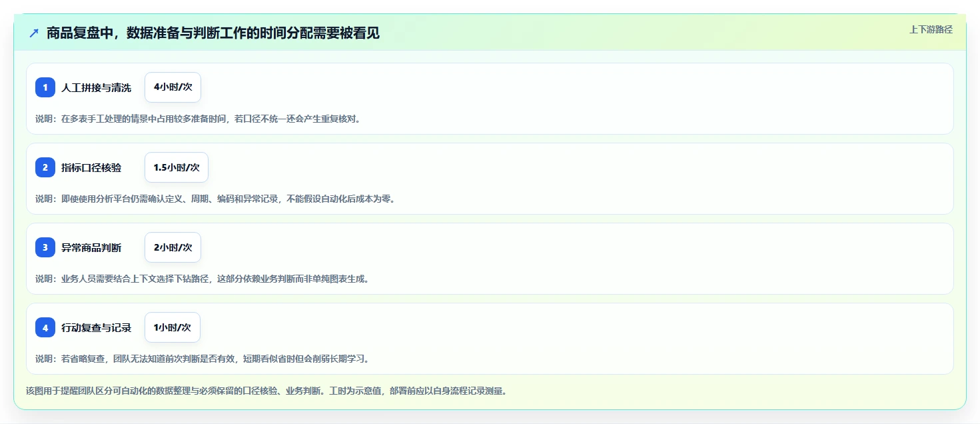Click the number 3 step badge

45,247
